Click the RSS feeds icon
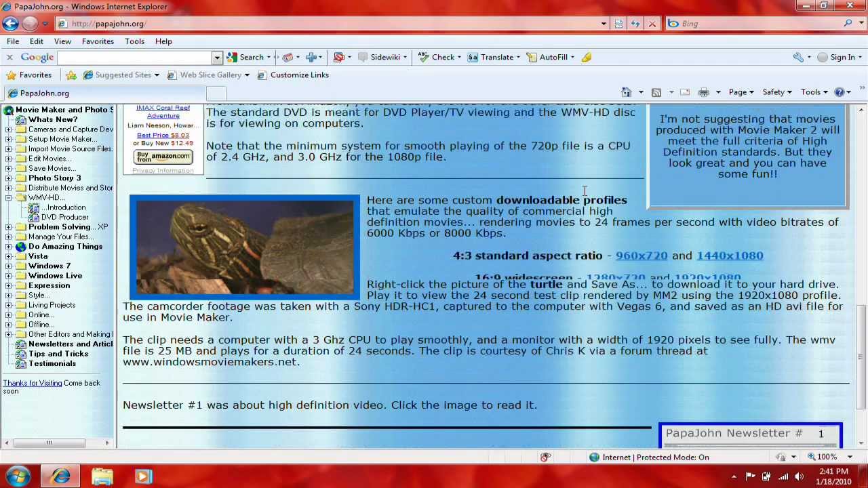Image resolution: width=868 pixels, height=488 pixels. [x=656, y=92]
